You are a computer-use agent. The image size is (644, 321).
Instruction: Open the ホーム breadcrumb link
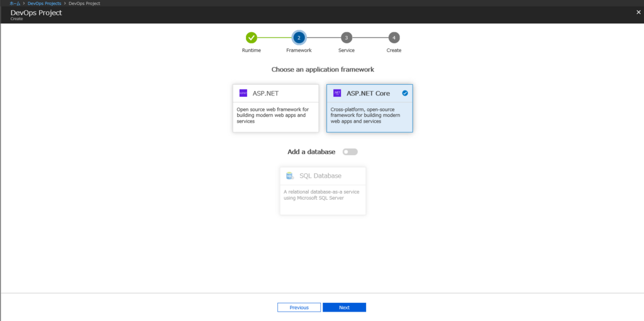pyautogui.click(x=15, y=3)
